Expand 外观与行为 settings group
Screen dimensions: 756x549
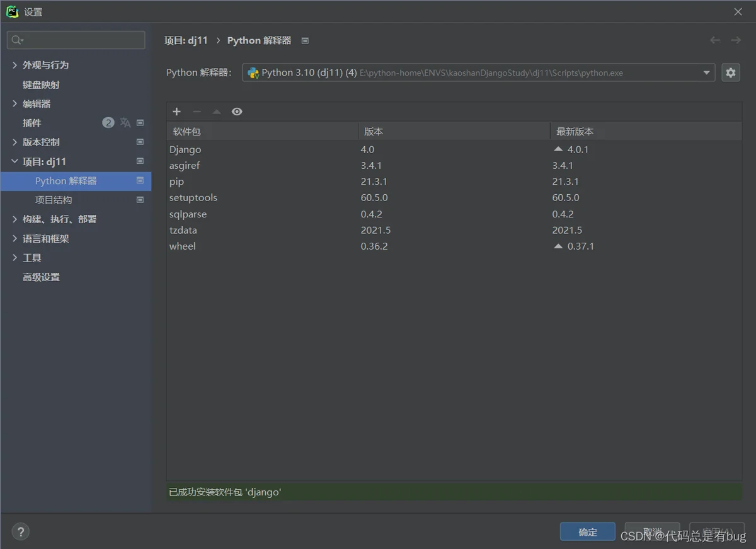(15, 65)
